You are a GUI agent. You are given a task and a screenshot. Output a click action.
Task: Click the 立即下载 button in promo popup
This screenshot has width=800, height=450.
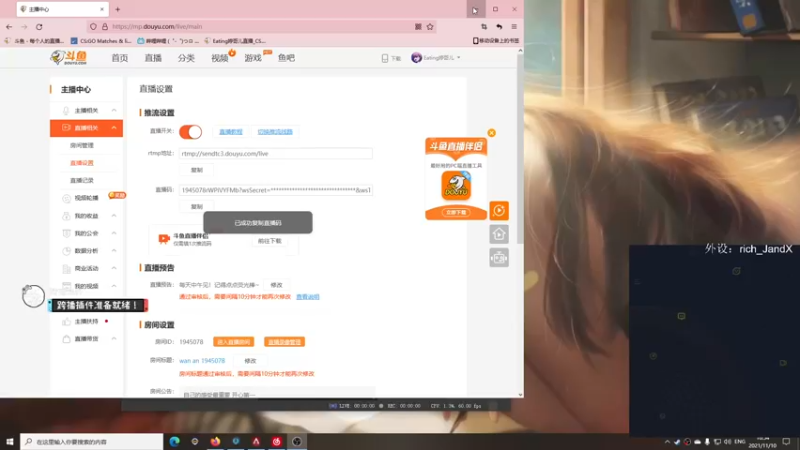click(x=456, y=212)
